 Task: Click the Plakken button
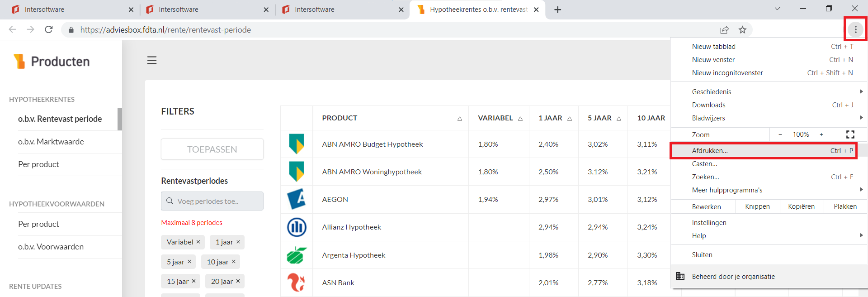point(845,206)
